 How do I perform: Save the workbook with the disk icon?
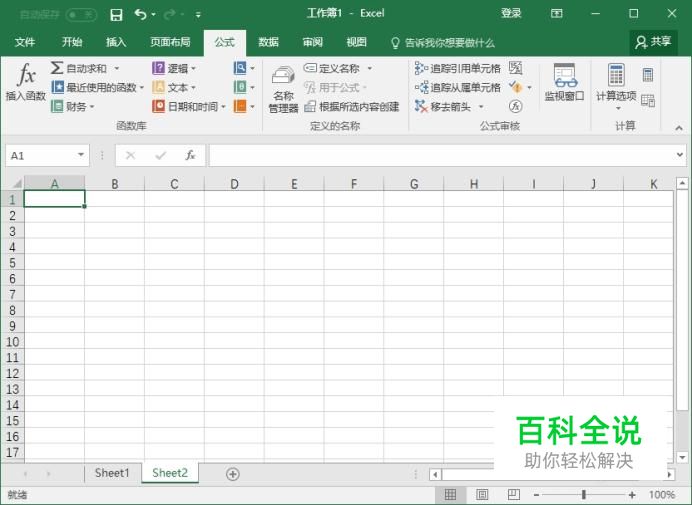pos(116,15)
